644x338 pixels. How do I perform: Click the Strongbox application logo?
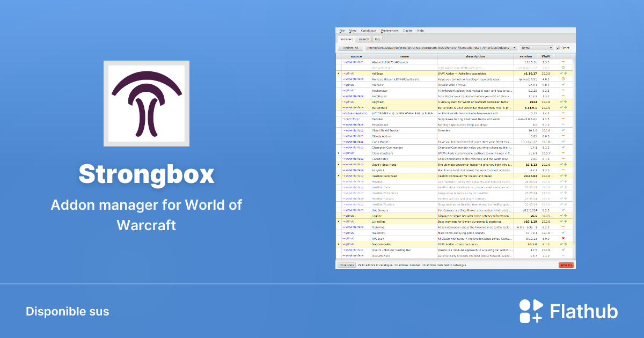[x=146, y=103]
